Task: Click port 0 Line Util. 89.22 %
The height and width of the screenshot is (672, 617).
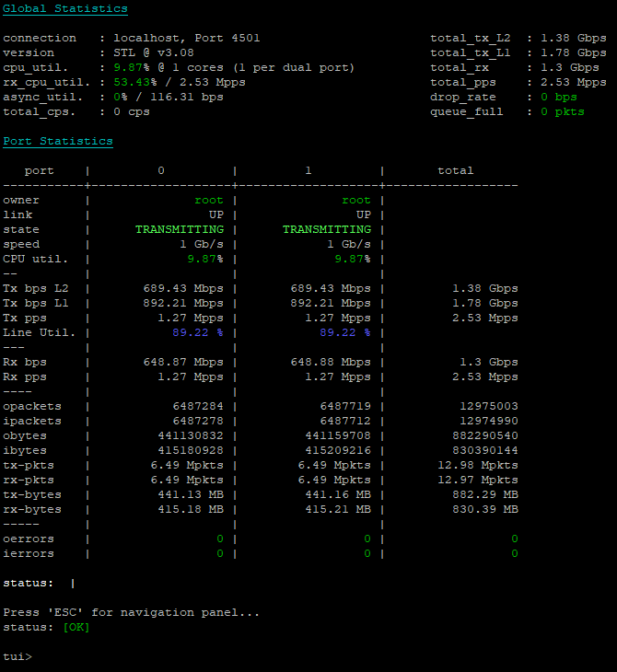Action: point(198,332)
